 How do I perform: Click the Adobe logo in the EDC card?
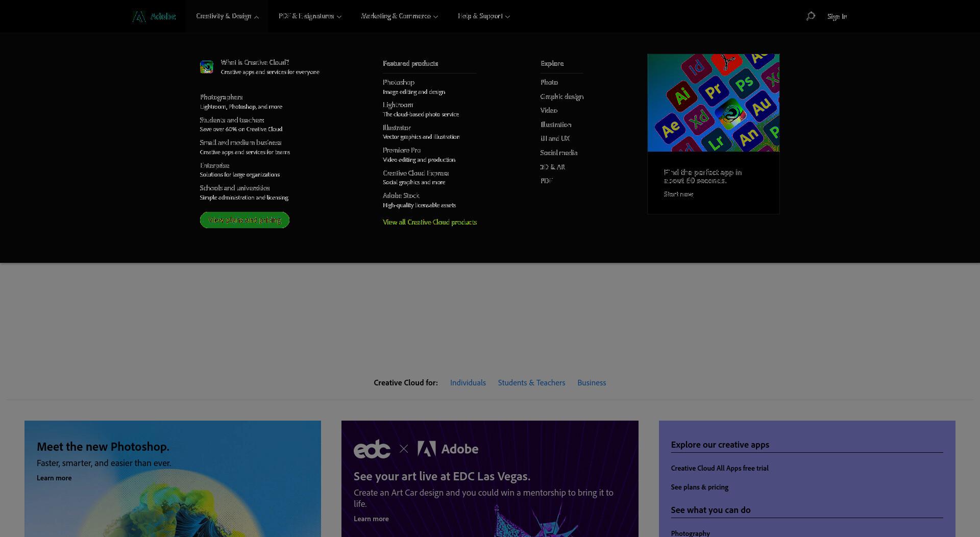point(448,449)
